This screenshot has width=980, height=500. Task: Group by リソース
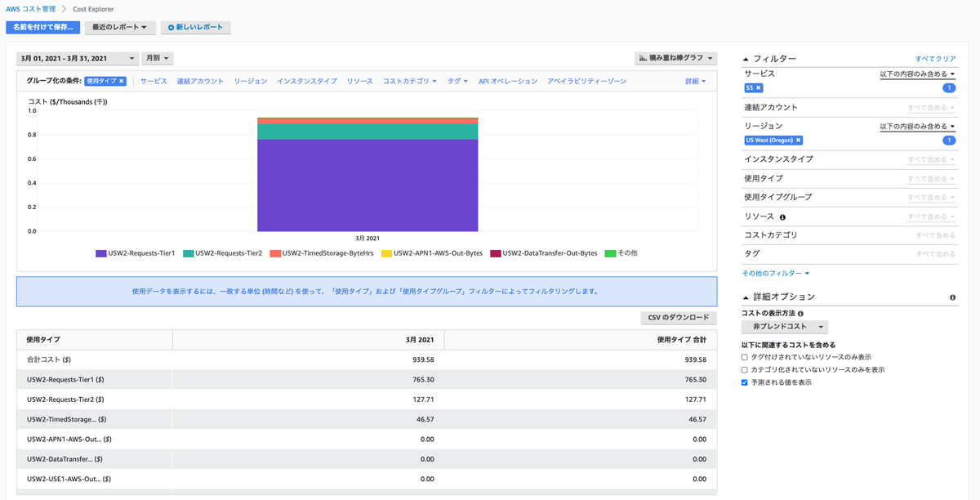pyautogui.click(x=359, y=81)
